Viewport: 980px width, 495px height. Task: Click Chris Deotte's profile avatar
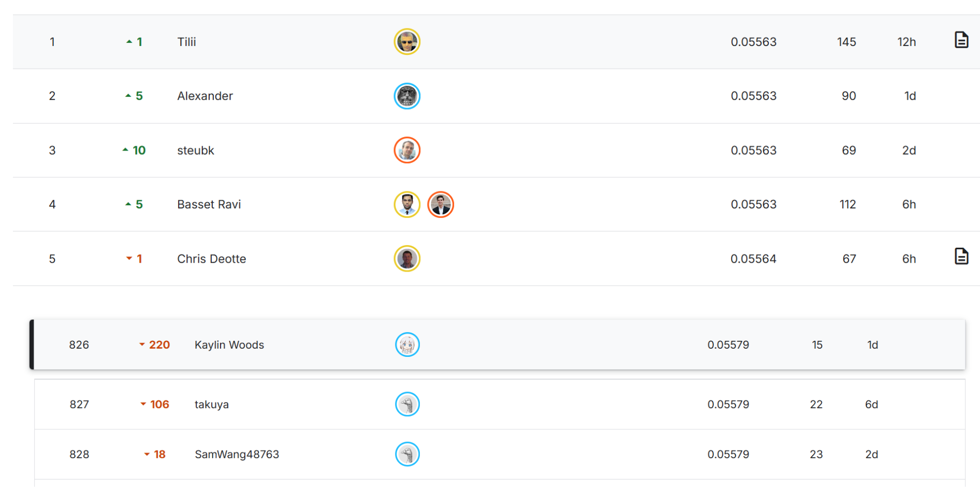coord(407,259)
